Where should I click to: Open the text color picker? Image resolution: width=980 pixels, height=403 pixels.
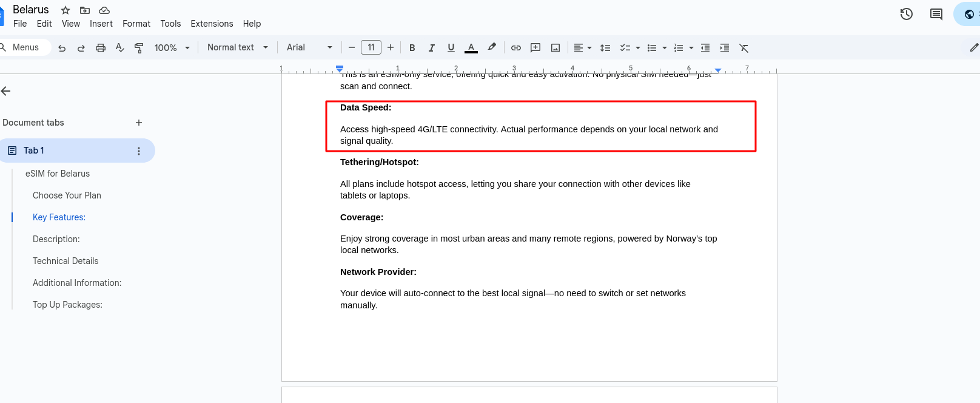471,48
